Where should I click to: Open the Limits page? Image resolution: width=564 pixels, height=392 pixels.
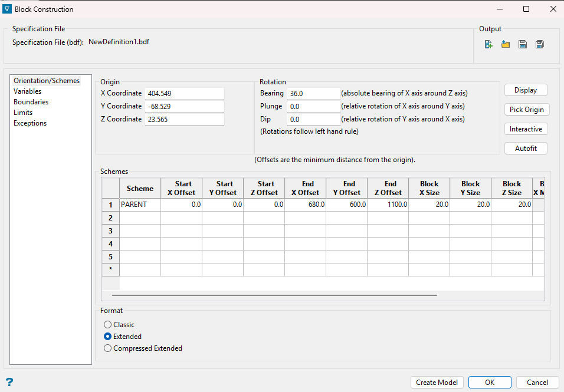[23, 113]
